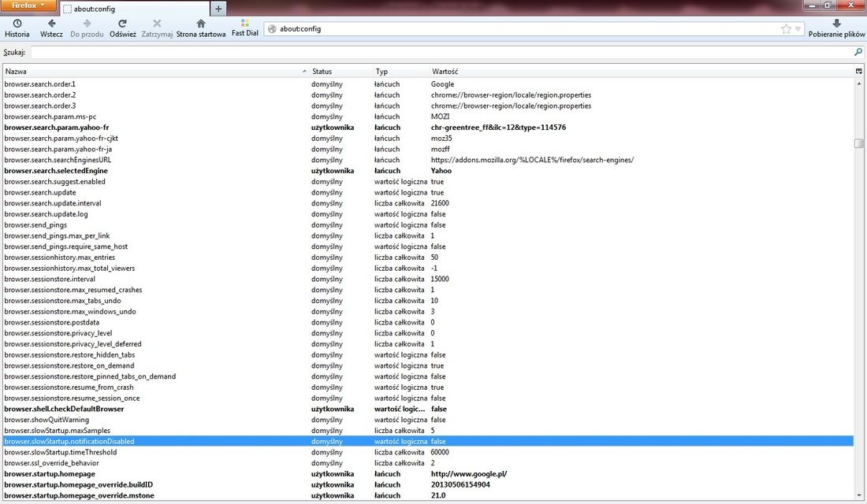The image size is (867, 504).
Task: Select browser.sessionstore.restore_on_demand row
Action: coord(428,365)
